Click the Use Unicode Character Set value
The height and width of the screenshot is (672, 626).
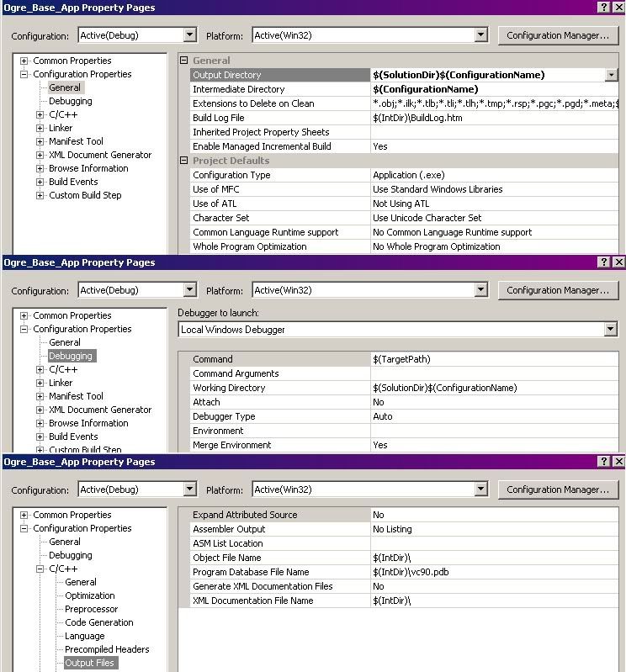(x=495, y=218)
